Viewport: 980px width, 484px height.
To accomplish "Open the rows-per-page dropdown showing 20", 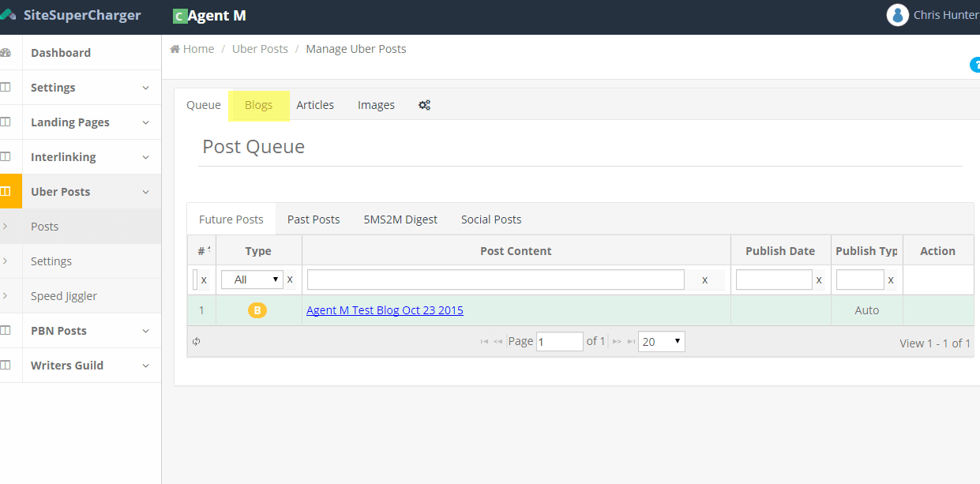I will [661, 342].
